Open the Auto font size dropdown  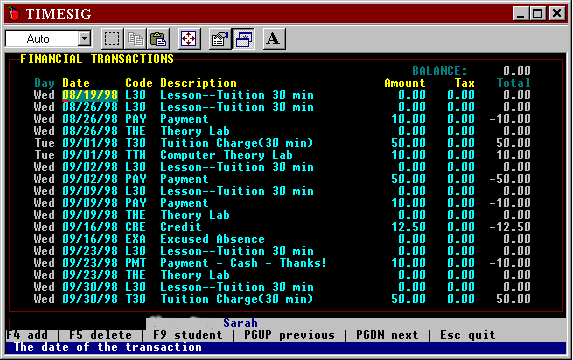coord(84,38)
